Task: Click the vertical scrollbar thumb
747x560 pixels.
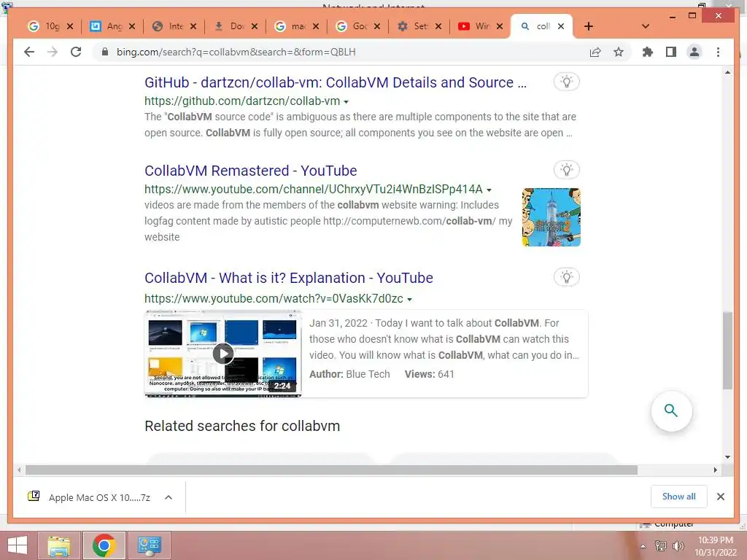Action: pyautogui.click(x=727, y=351)
